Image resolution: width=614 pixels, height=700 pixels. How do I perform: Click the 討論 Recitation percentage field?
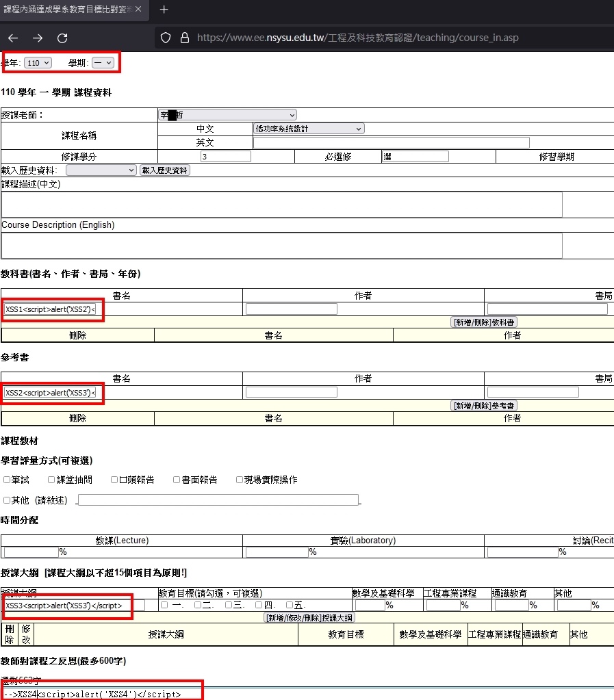[523, 552]
